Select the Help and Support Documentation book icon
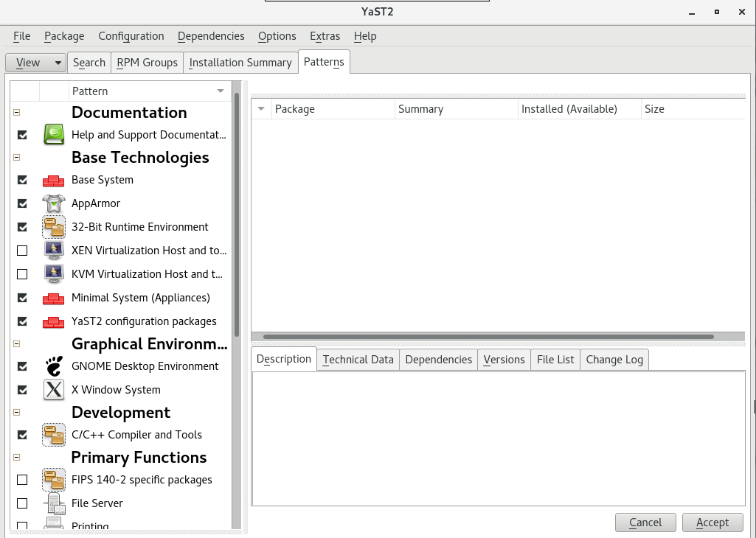Screen dimensions: 756x538 (x=54, y=134)
